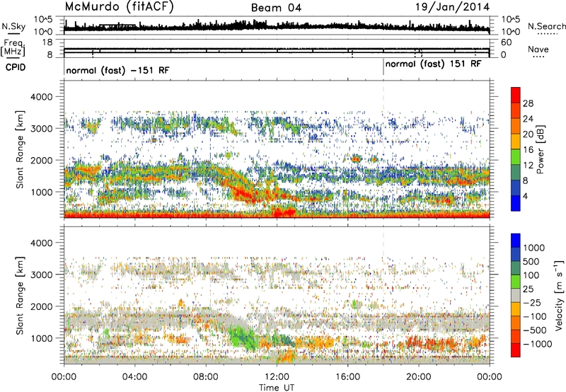566x392 pixels.
Task: Pick the red top segment of Power colorbar
Action: tap(516, 95)
